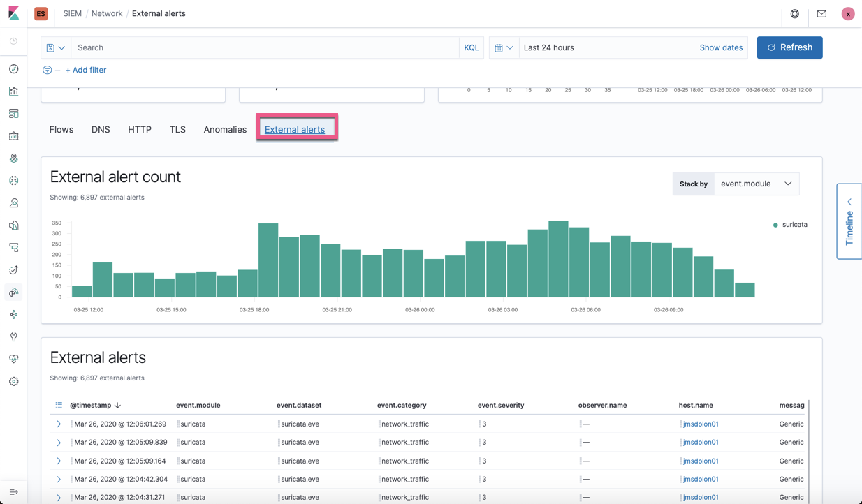
Task: Open the Stack by event.module dropdown
Action: [757, 184]
